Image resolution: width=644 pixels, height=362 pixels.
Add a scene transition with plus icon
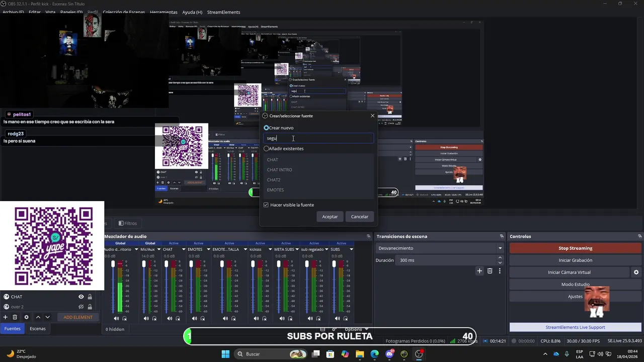tap(479, 271)
